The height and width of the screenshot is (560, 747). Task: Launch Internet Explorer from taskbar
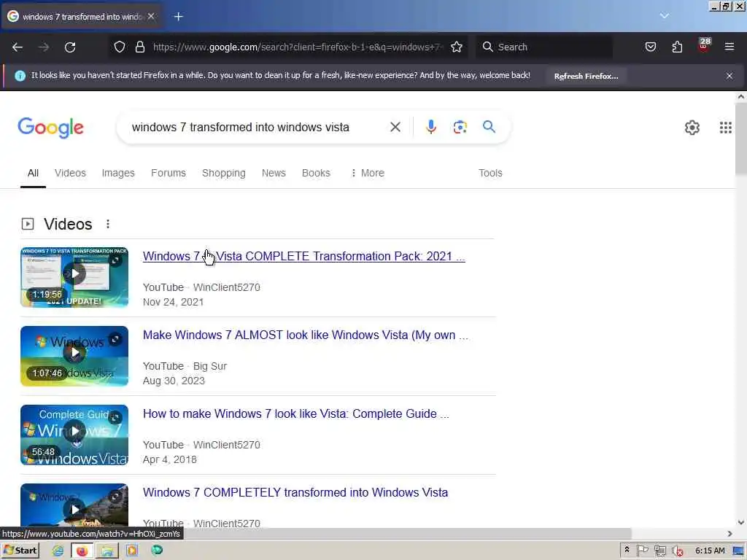pos(58,551)
